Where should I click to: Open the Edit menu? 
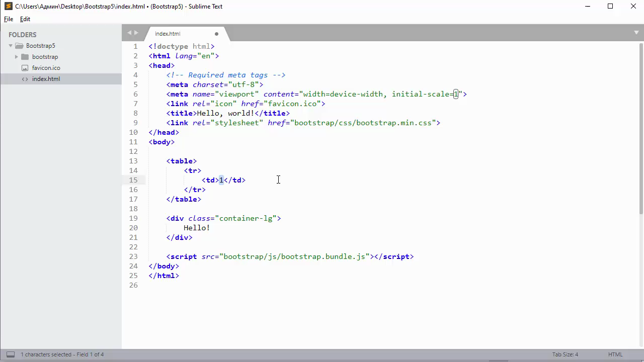tap(25, 19)
